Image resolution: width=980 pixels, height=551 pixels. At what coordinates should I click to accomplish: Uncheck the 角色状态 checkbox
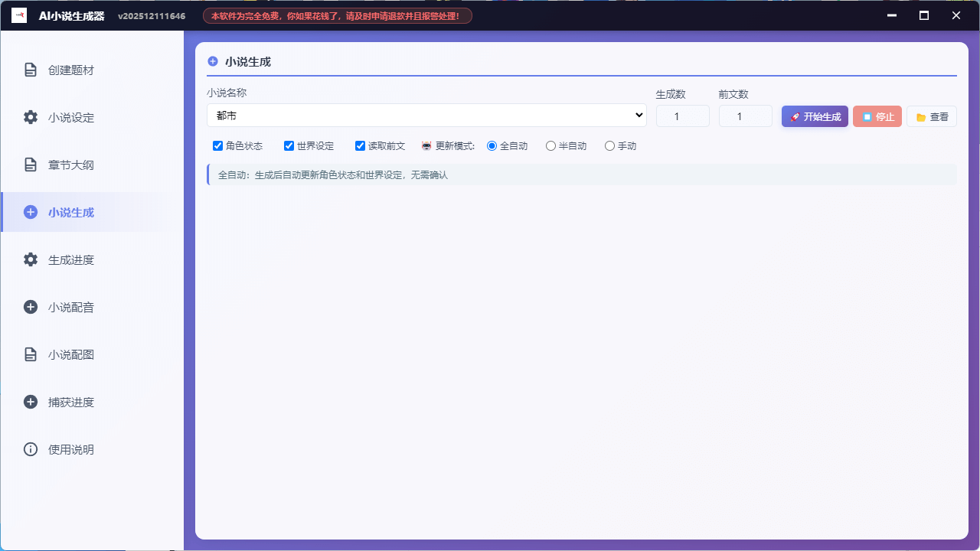pyautogui.click(x=217, y=145)
